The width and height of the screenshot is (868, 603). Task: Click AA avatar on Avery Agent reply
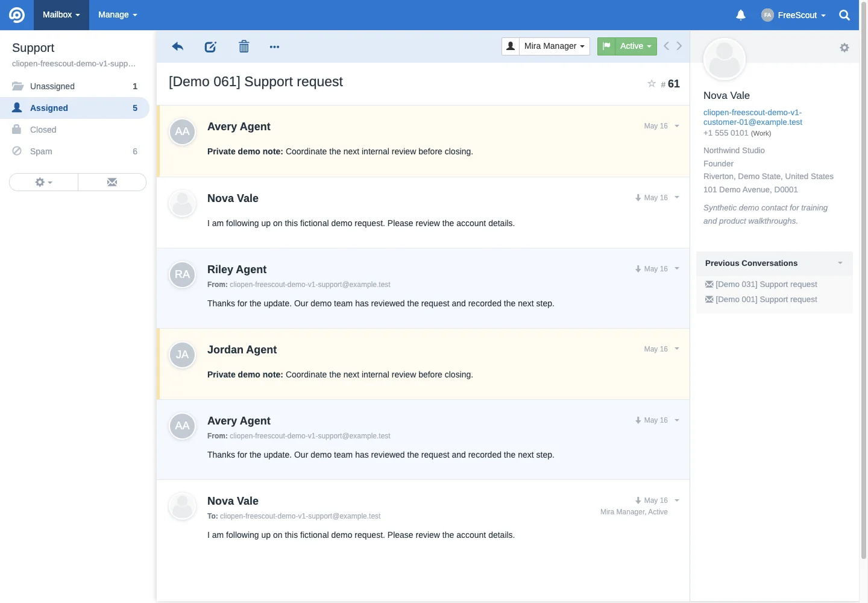(182, 426)
